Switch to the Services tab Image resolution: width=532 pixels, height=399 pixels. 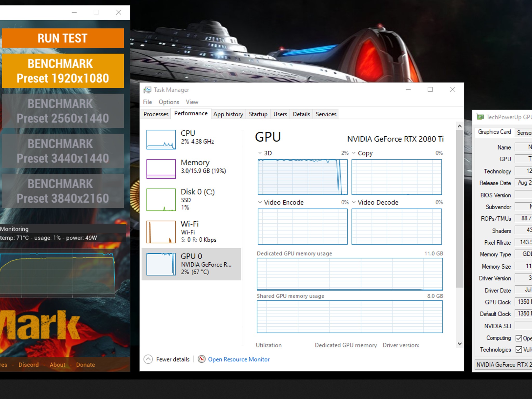pyautogui.click(x=326, y=114)
